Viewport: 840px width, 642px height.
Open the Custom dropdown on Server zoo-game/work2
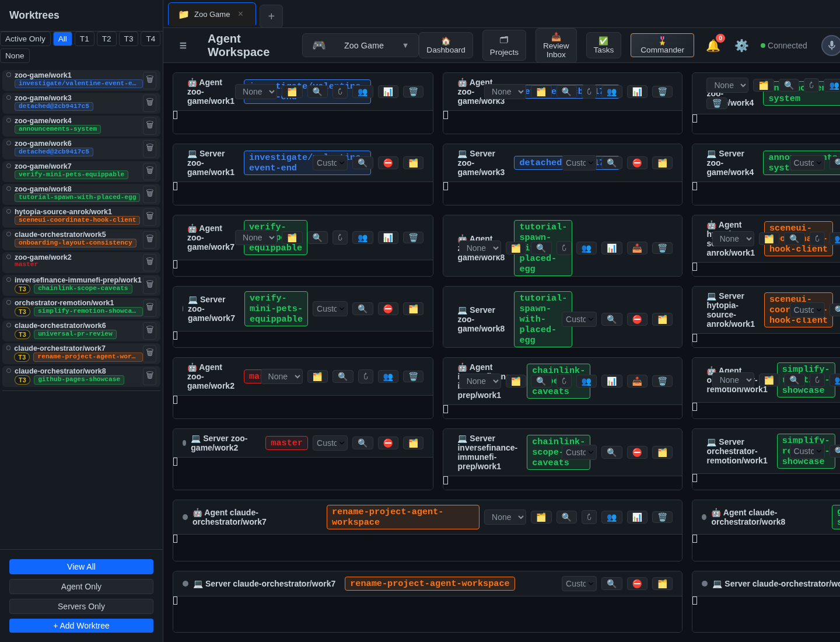coord(330,442)
